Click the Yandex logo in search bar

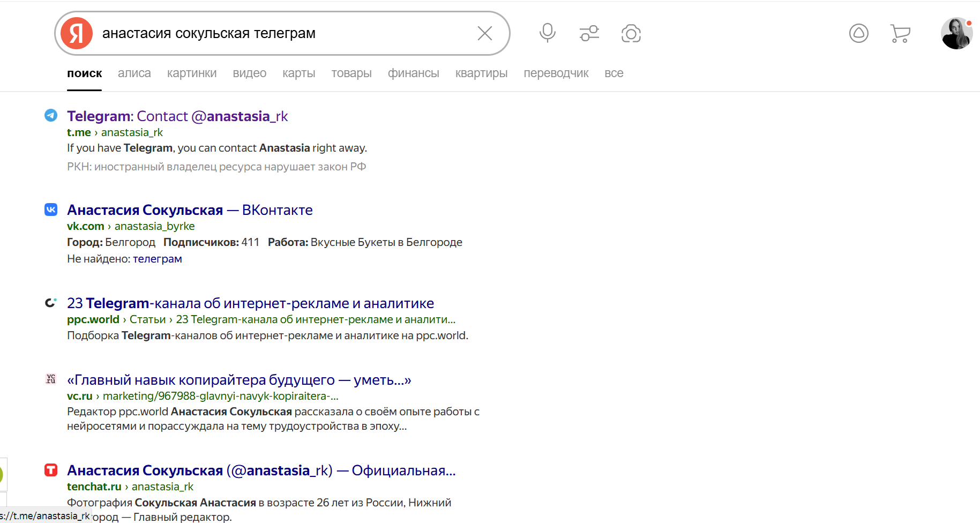pos(77,33)
